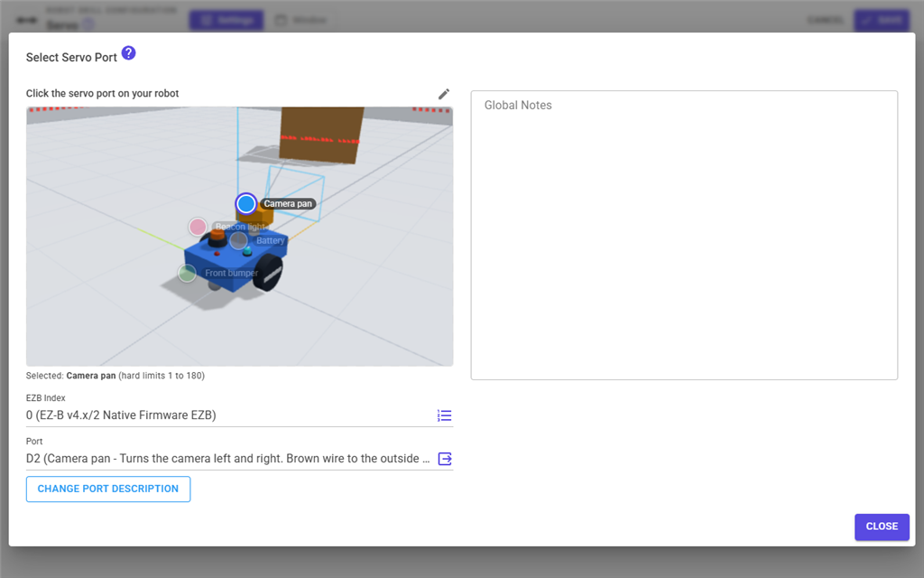Click the Settings tab in the background window

(x=226, y=20)
